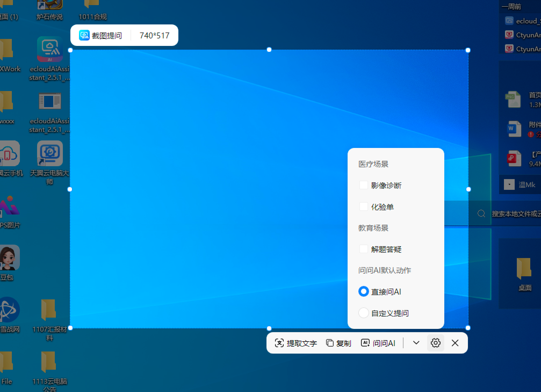Open the 桌面 folder on right panel
The image size is (541, 392).
click(x=524, y=268)
